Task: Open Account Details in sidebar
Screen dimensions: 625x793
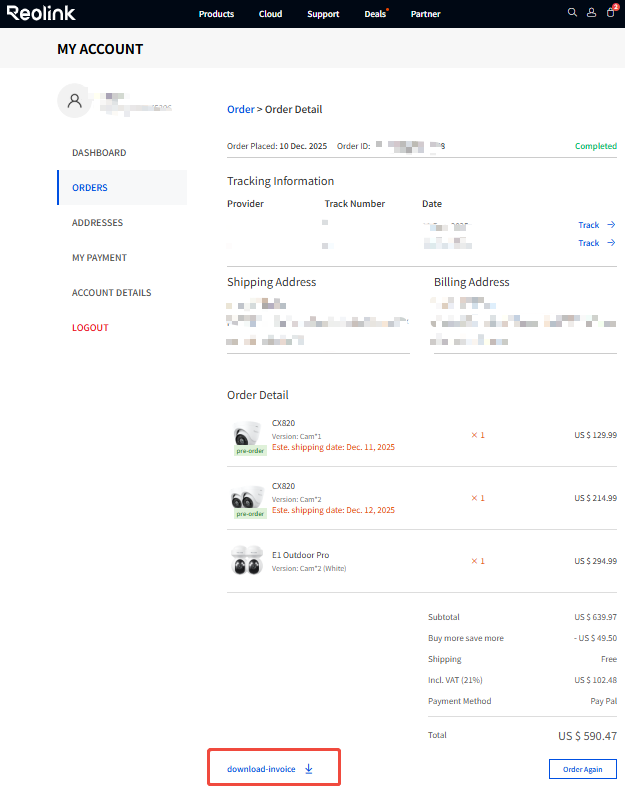Action: point(112,292)
